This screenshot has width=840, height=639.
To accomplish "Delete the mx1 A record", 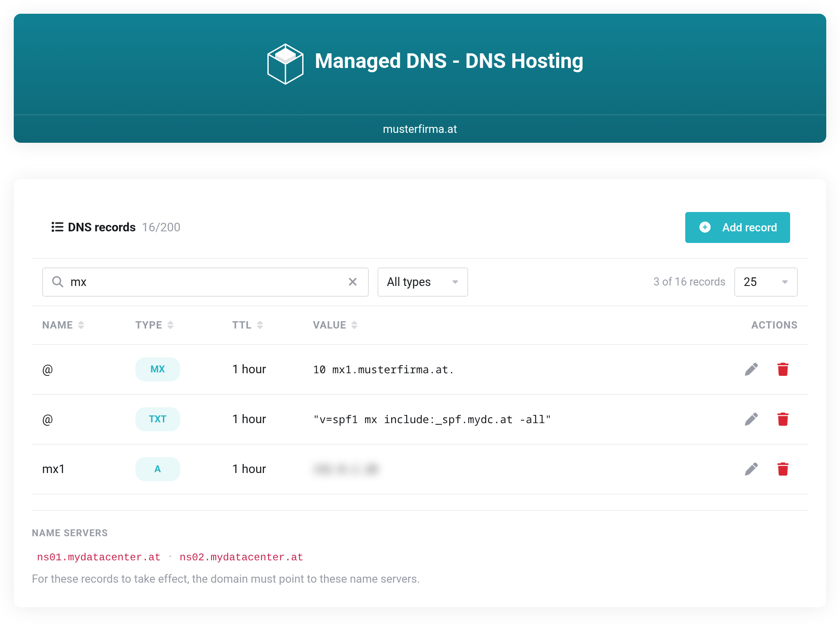I will coord(783,469).
